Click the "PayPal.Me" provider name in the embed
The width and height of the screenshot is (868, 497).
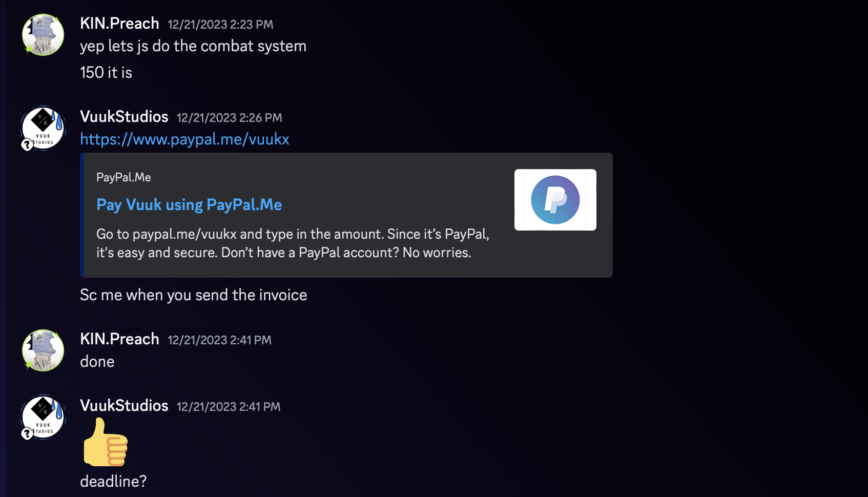pyautogui.click(x=123, y=177)
